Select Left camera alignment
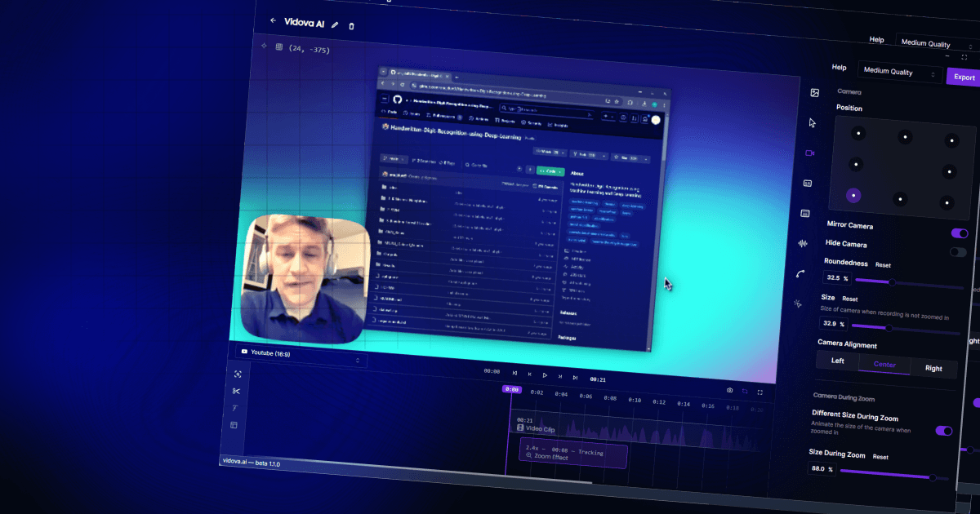 coord(837,361)
